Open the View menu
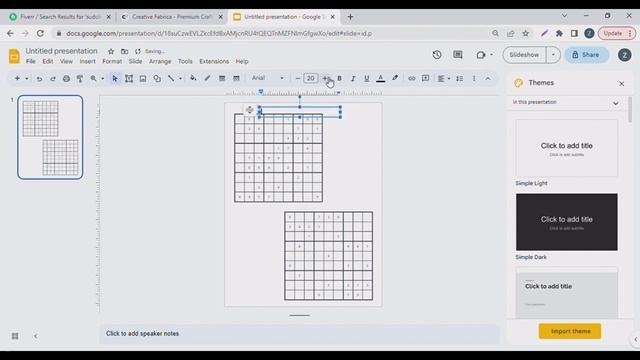 pos(66,62)
